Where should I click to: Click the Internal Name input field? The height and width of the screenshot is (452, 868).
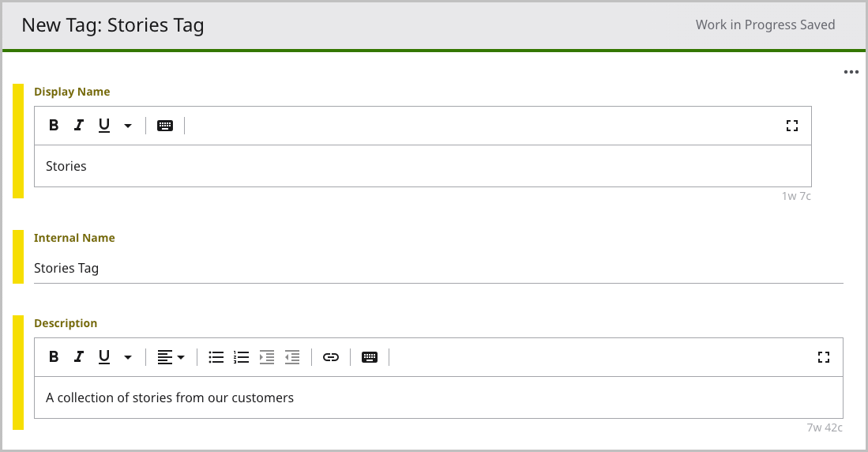click(438, 269)
